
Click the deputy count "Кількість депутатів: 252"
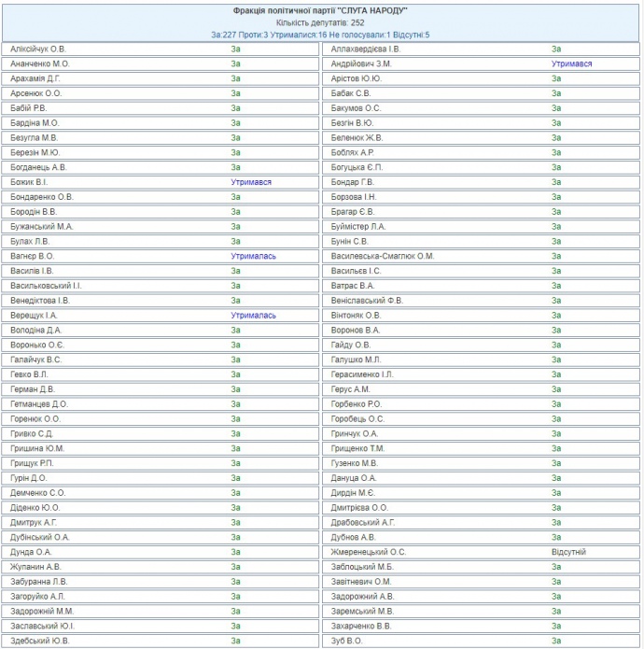point(320,22)
